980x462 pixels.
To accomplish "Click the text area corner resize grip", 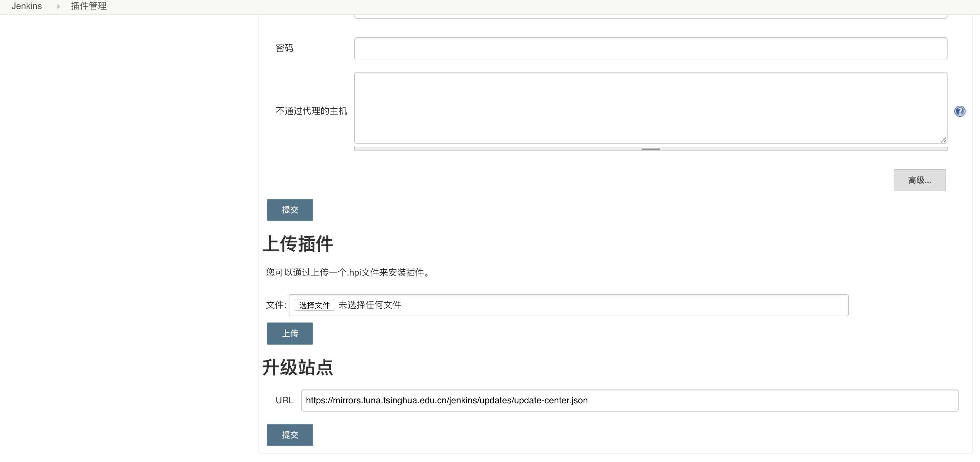I will (943, 139).
